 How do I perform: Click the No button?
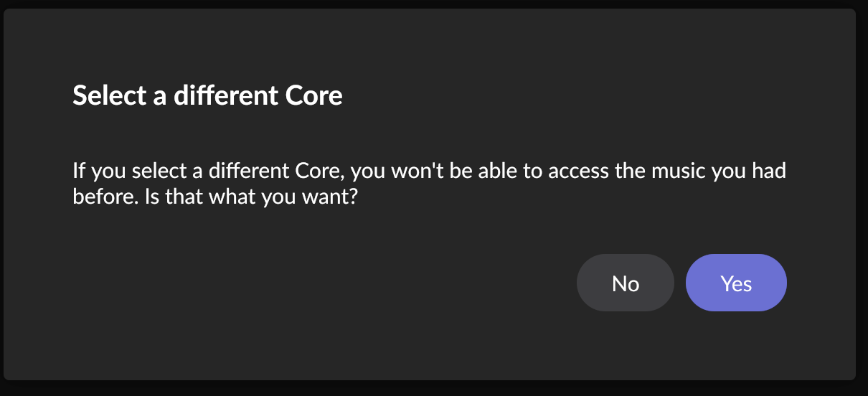(x=625, y=283)
